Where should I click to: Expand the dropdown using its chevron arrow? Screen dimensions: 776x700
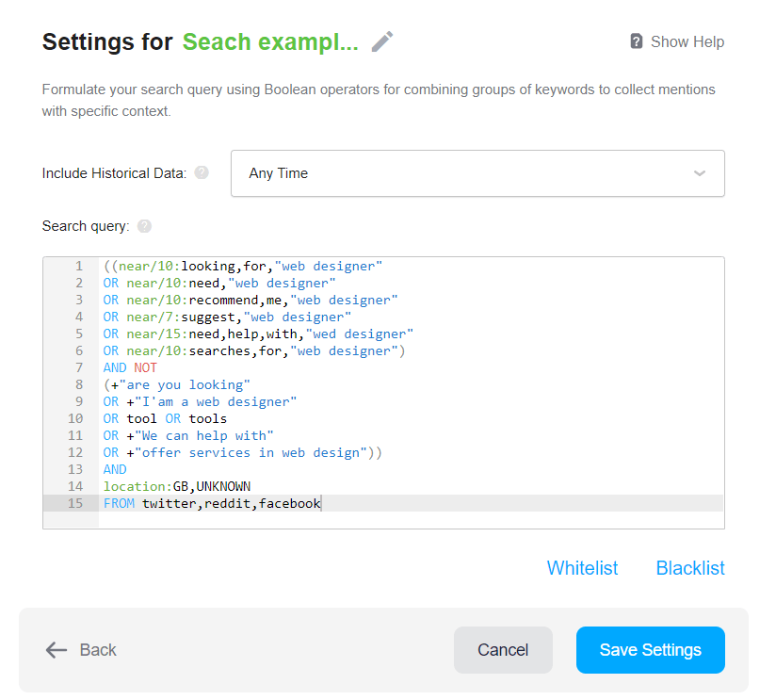click(x=700, y=173)
